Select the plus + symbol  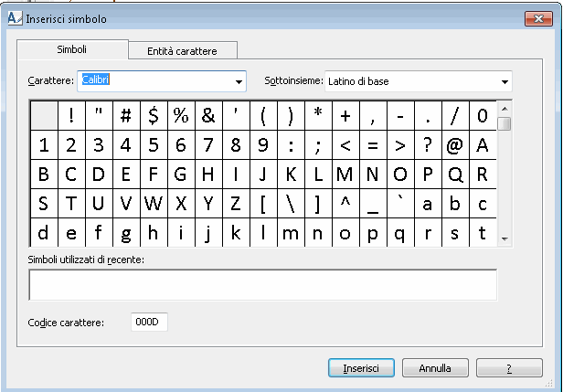coord(345,115)
